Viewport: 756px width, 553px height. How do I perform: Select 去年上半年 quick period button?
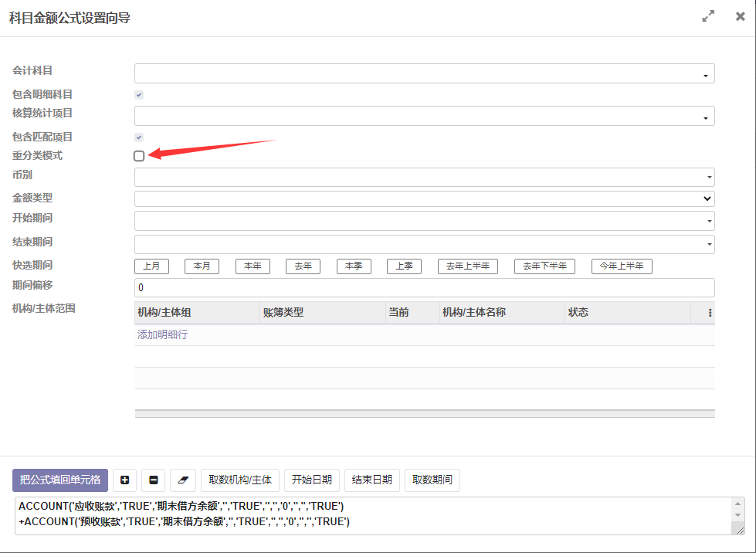tap(468, 266)
